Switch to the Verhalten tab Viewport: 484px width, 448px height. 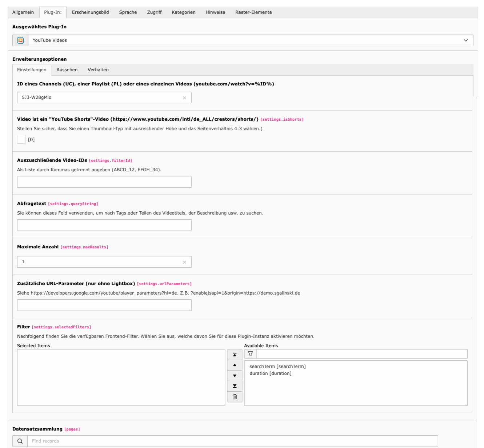(98, 69)
